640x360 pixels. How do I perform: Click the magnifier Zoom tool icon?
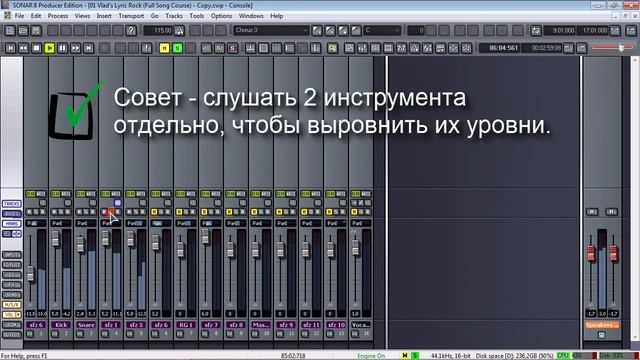click(x=332, y=48)
